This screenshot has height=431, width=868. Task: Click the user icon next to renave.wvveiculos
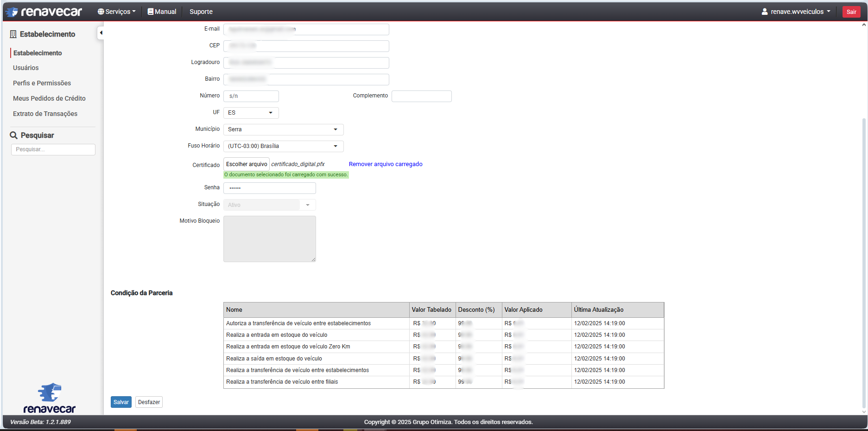click(765, 12)
